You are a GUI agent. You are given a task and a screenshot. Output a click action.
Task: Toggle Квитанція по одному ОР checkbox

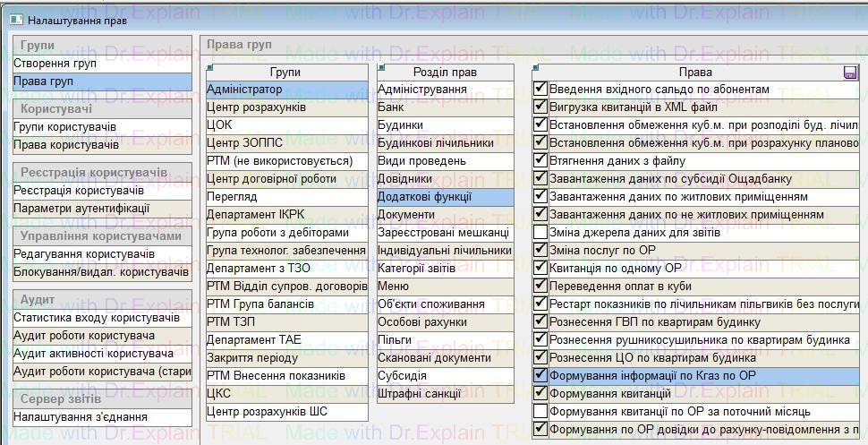tap(540, 268)
